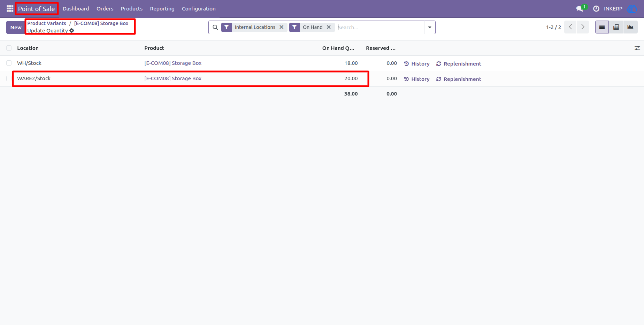Viewport: 644px width, 325px height.
Task: Go to Product Variants breadcrumb
Action: pos(47,23)
